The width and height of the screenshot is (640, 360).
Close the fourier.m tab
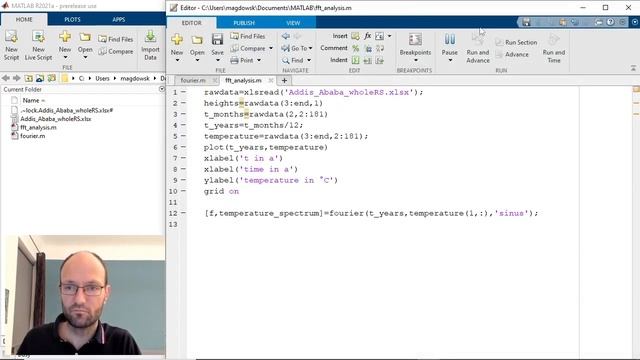[x=215, y=80]
